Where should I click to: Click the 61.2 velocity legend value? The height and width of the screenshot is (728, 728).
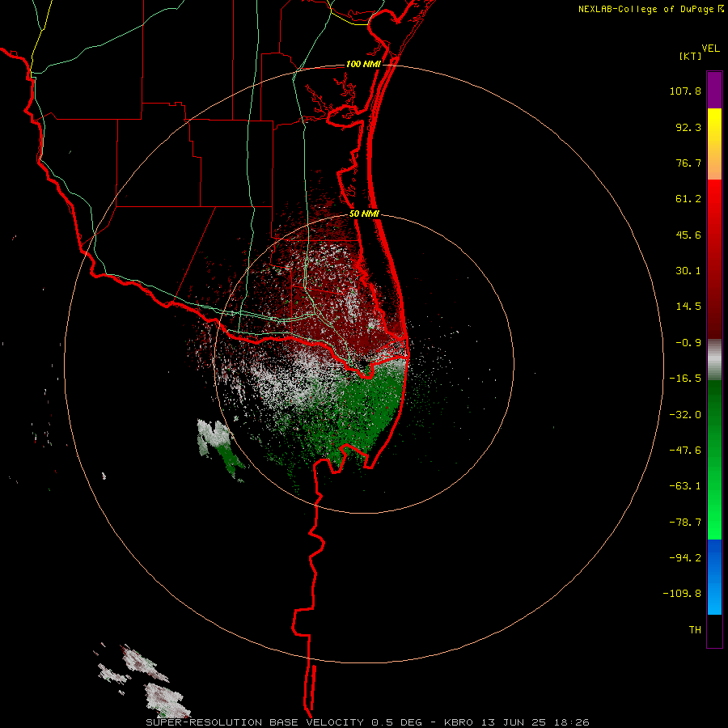click(688, 199)
